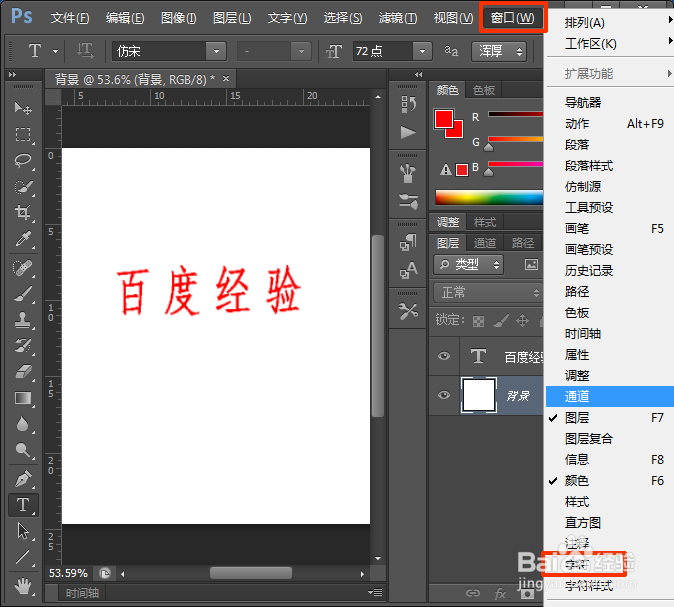Open the Type tool preset picker arrow
This screenshot has width=674, height=607.
pyautogui.click(x=55, y=51)
